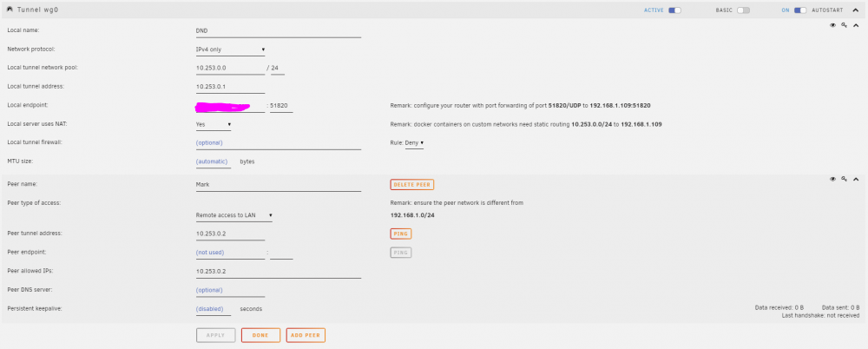Click the DELETE PEER button

(x=411, y=184)
